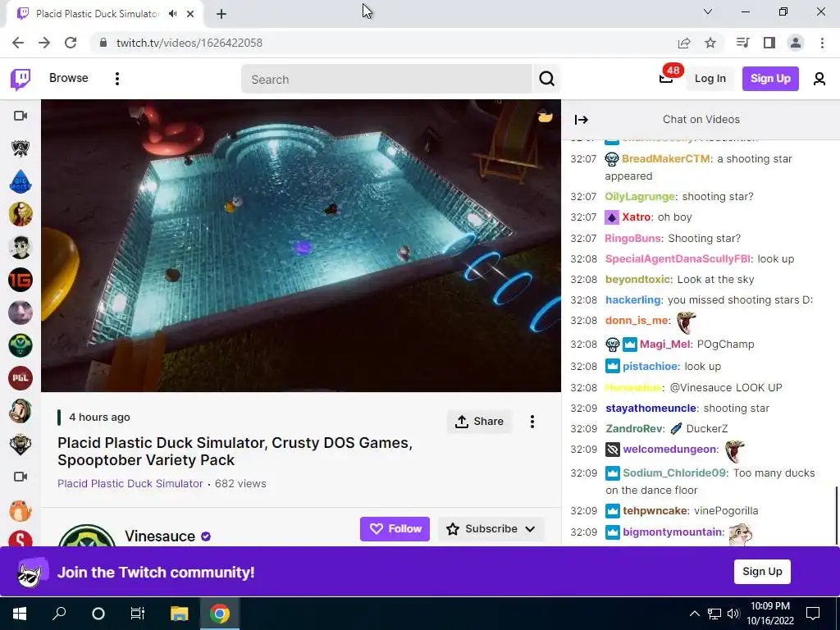The width and height of the screenshot is (840, 630).
Task: Click the video player area
Action: [301, 246]
